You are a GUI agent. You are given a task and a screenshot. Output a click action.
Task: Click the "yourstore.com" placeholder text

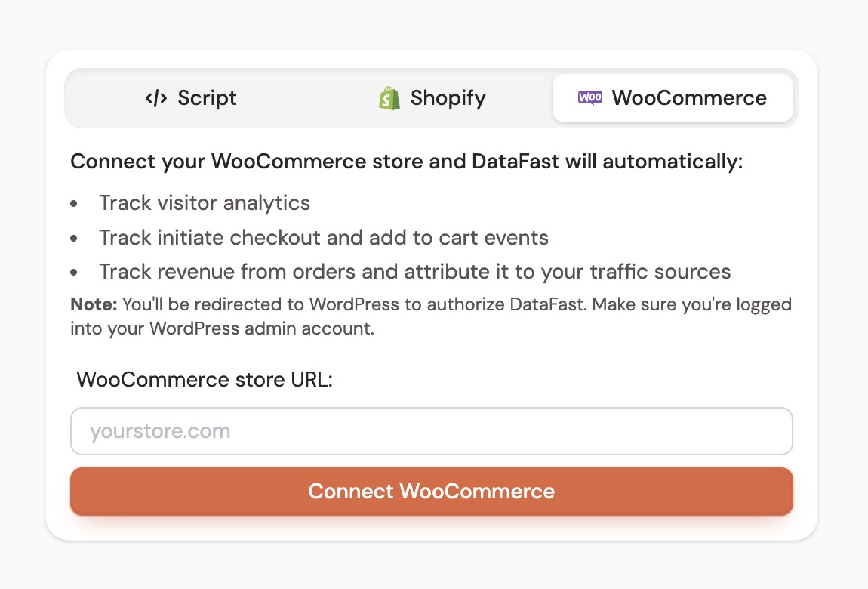click(x=160, y=432)
